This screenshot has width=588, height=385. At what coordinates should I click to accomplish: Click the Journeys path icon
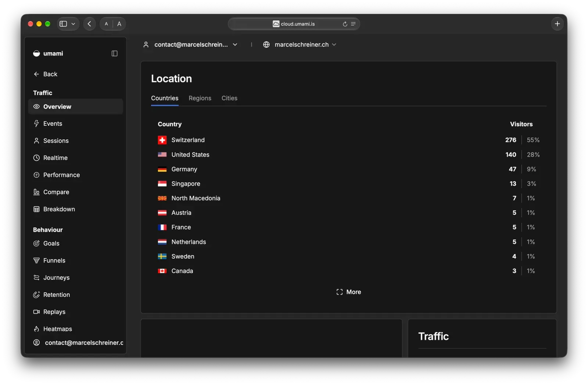click(36, 278)
